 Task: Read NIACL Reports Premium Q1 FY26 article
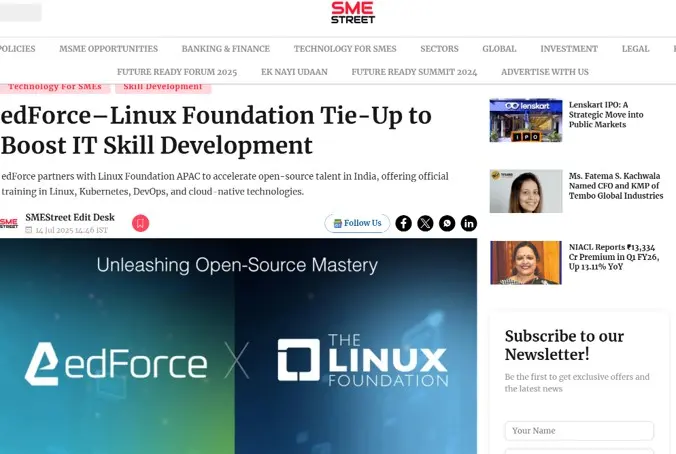tap(614, 257)
